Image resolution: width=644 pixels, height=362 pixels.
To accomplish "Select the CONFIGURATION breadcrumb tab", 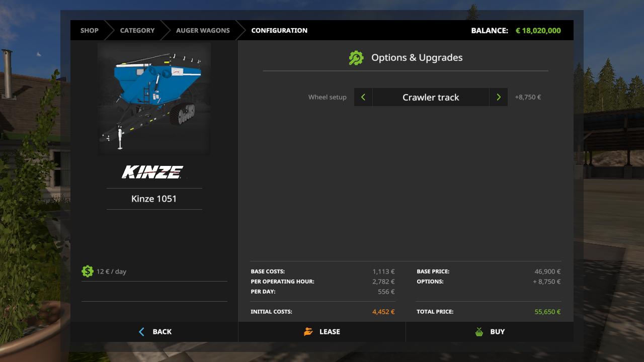I will 279,30.
